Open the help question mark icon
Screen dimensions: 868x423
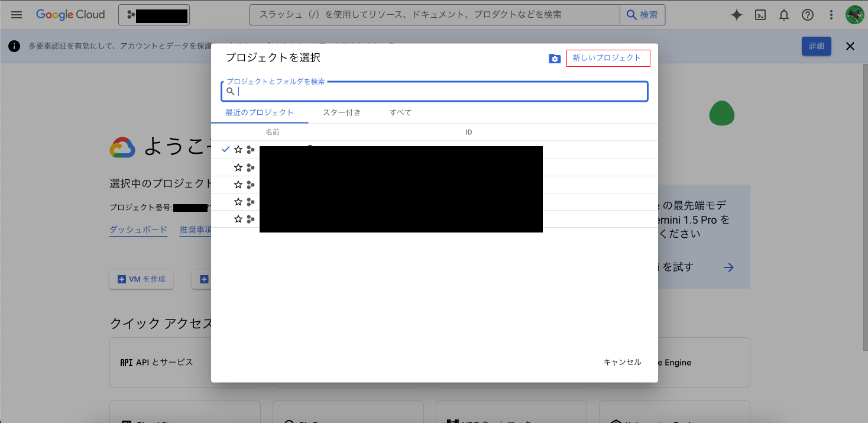click(808, 15)
